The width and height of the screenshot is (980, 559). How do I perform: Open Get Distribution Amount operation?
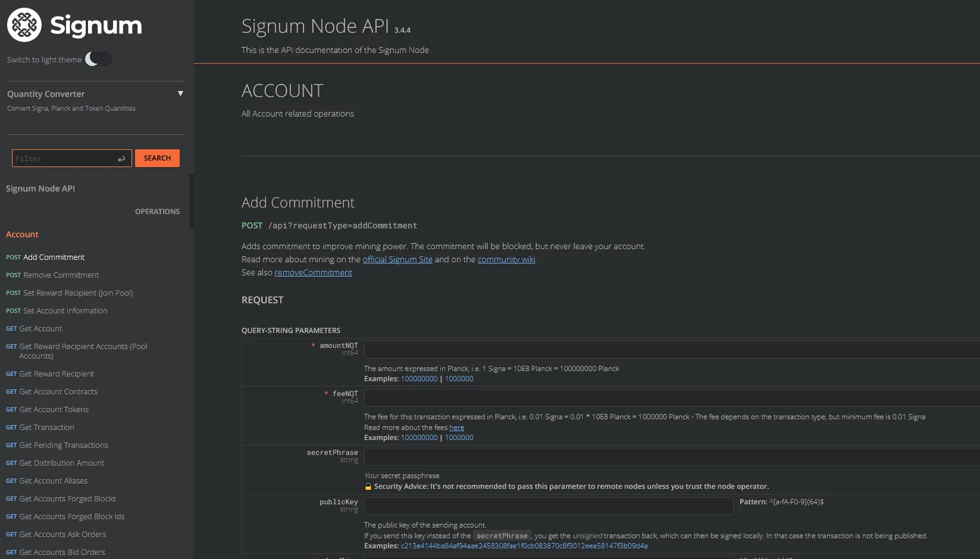(55, 463)
